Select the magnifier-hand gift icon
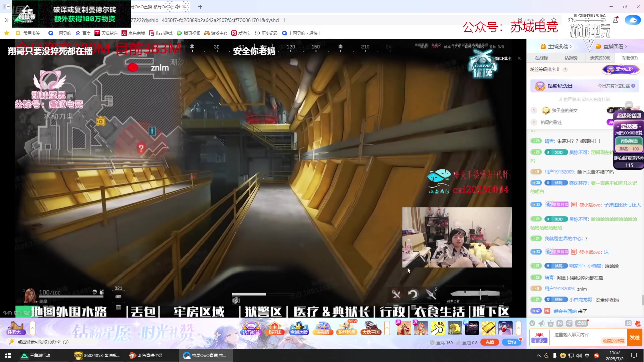 tap(438, 328)
